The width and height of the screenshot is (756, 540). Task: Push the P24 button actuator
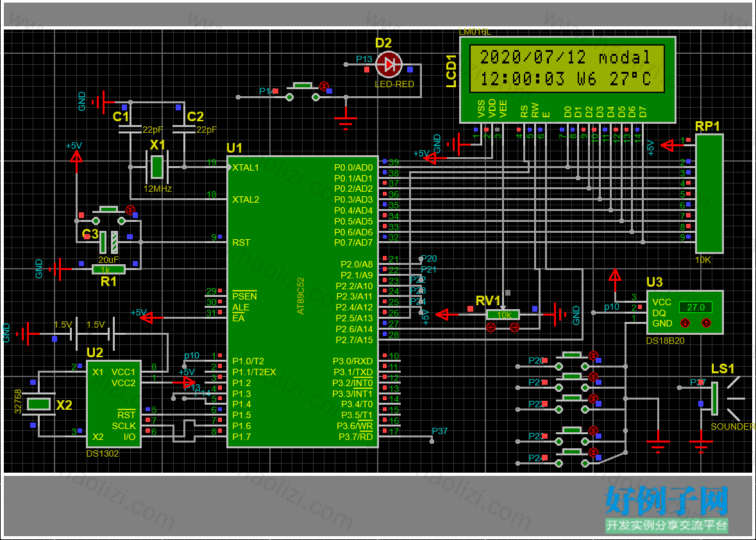(571, 451)
